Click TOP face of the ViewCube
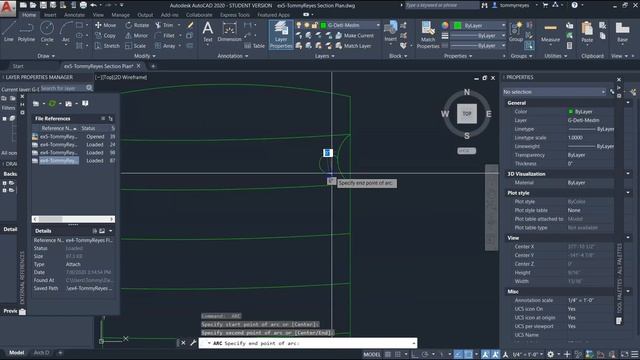The height and width of the screenshot is (360, 640). click(467, 113)
